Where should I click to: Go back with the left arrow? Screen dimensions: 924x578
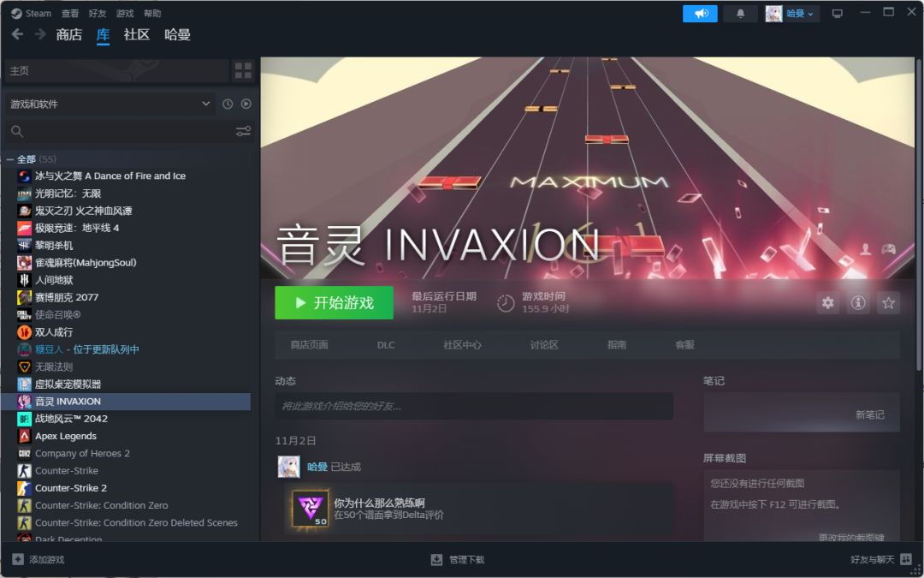[18, 34]
